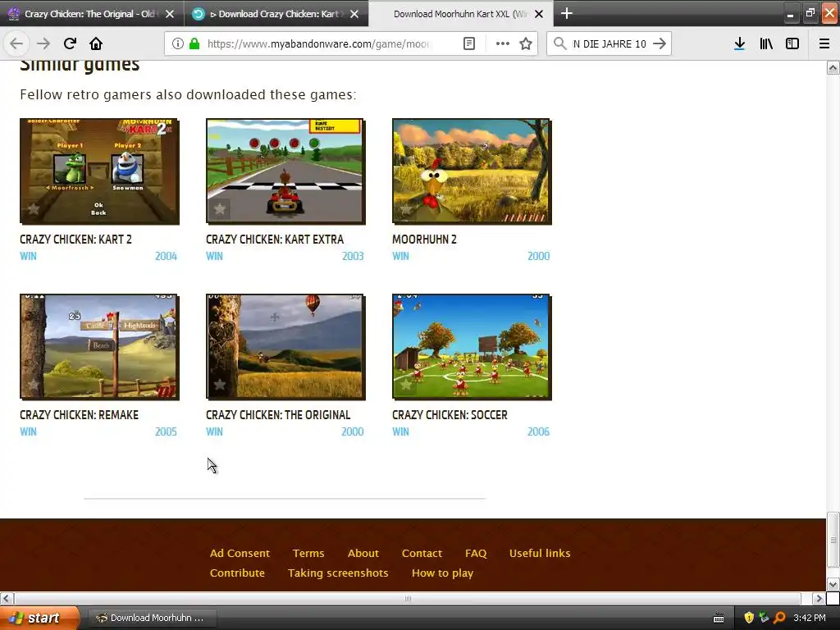Open Crazy Chicken: The Original thumbnail
The width and height of the screenshot is (840, 630).
tap(285, 347)
